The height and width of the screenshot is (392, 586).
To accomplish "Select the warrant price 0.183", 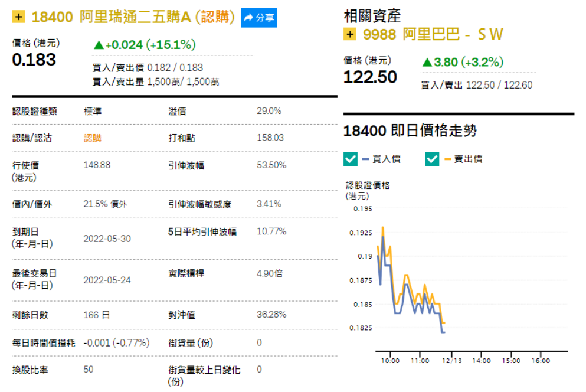I will pyautogui.click(x=34, y=60).
